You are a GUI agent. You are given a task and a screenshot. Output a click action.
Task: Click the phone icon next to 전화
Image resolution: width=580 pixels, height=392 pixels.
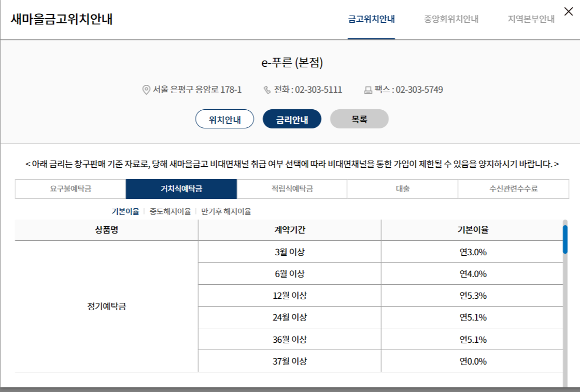267,90
